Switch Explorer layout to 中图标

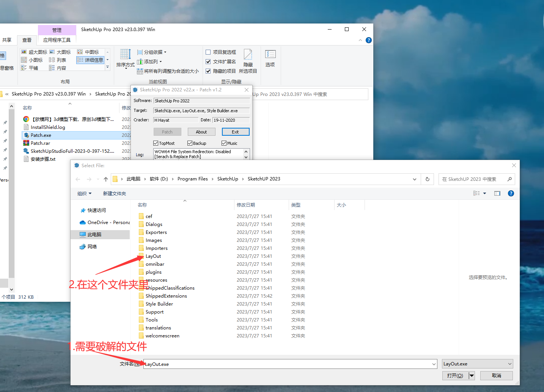[x=88, y=52]
